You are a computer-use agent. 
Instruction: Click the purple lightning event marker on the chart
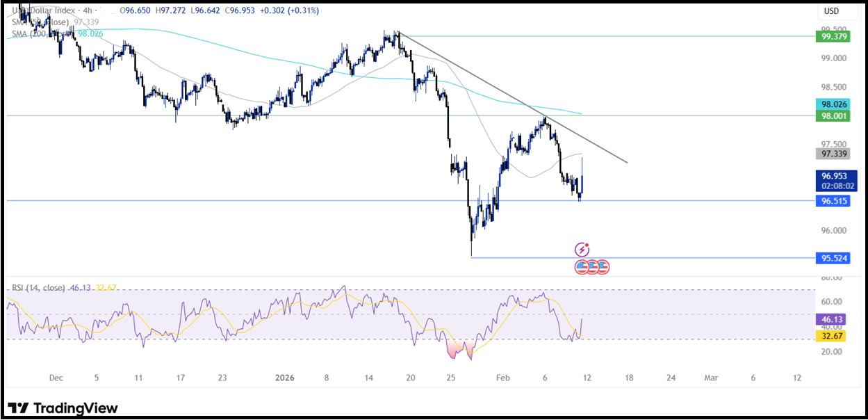(582, 248)
